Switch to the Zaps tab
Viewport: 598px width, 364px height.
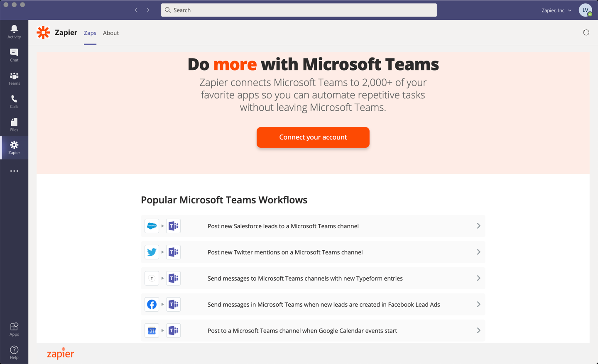tap(90, 33)
